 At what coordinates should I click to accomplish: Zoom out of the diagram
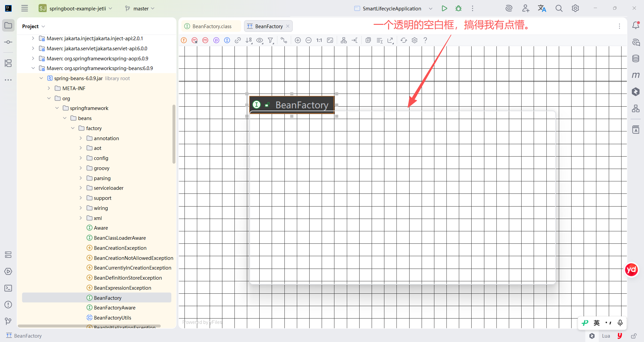pos(309,40)
